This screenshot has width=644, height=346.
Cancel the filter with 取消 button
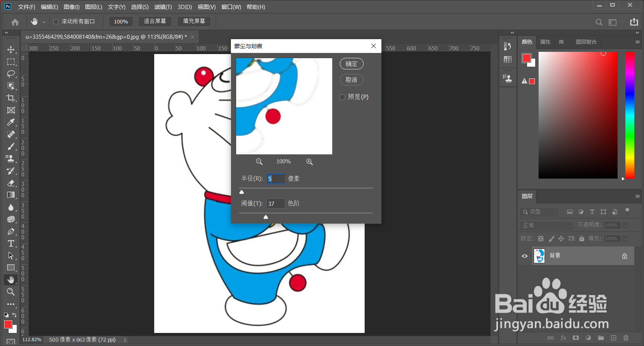click(352, 80)
